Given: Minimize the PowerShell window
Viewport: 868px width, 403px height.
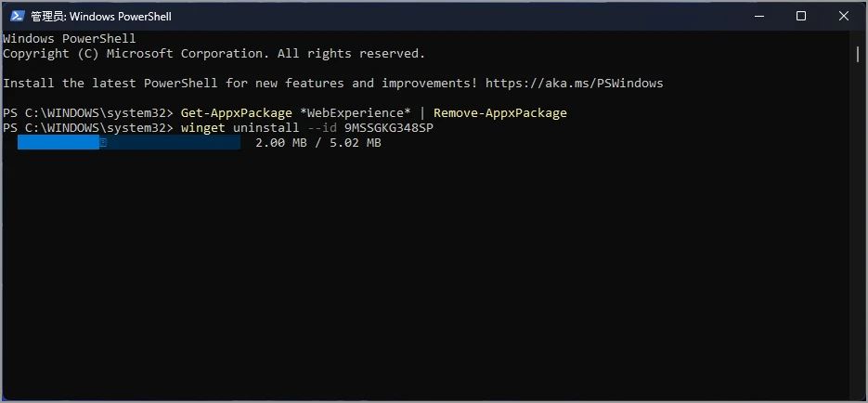Looking at the screenshot, I should 758,16.
